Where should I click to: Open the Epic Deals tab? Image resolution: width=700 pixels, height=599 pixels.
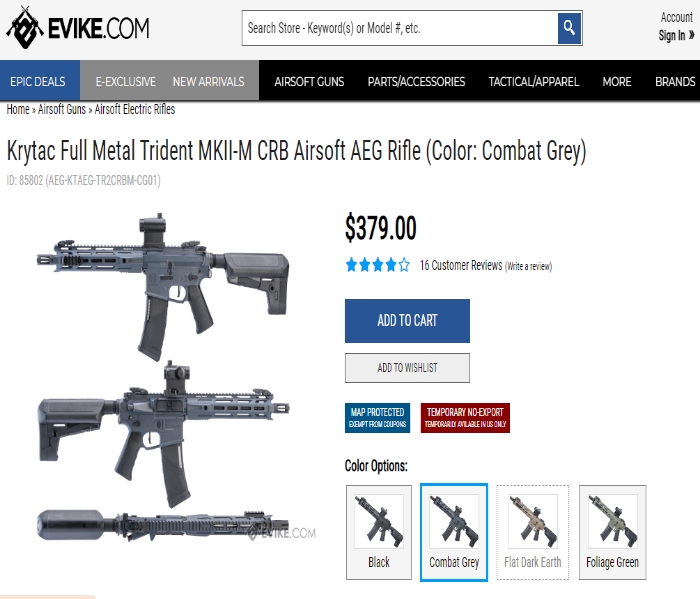(x=38, y=81)
